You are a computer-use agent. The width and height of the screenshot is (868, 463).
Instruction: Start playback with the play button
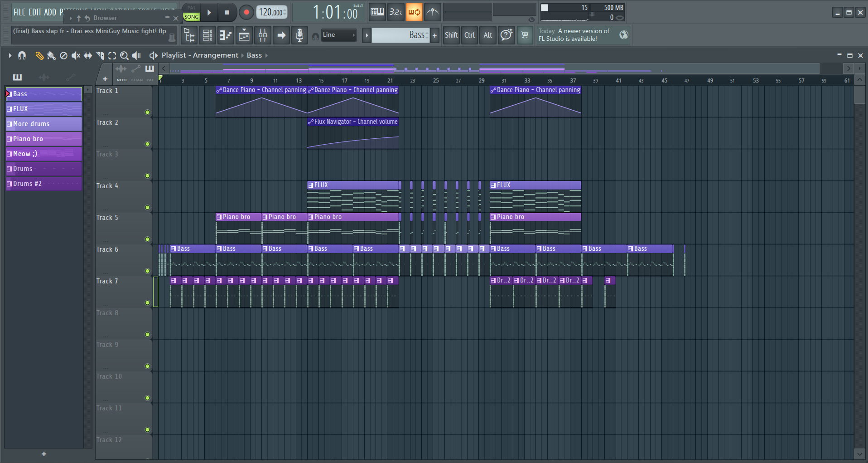pos(209,13)
